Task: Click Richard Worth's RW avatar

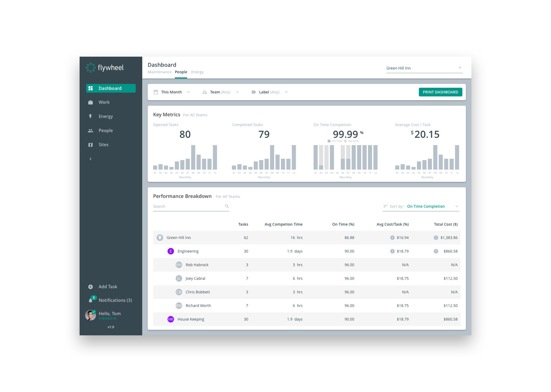Action: [x=179, y=305]
